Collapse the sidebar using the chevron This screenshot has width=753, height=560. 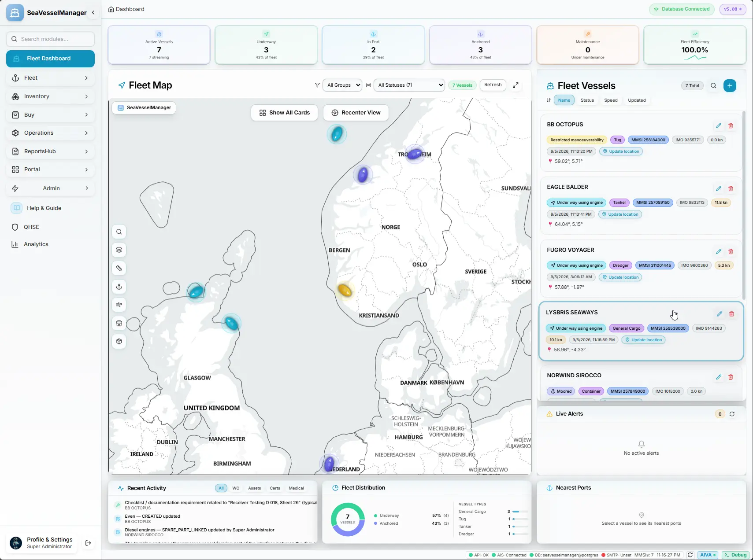coord(93,12)
